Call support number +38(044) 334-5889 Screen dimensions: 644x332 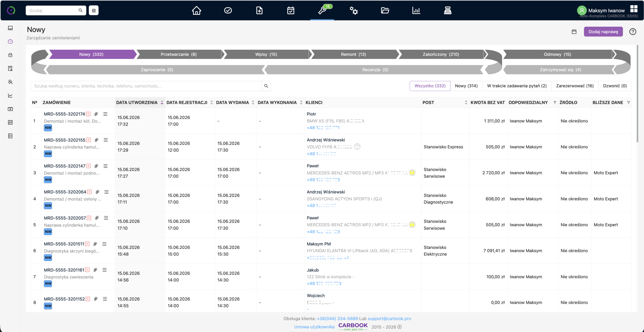coord(337,319)
